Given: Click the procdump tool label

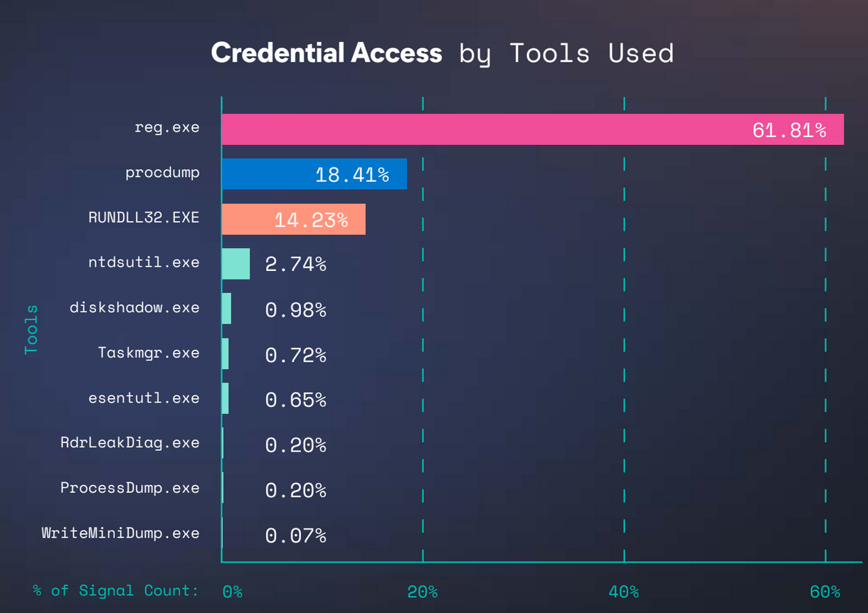Looking at the screenshot, I should [x=163, y=173].
